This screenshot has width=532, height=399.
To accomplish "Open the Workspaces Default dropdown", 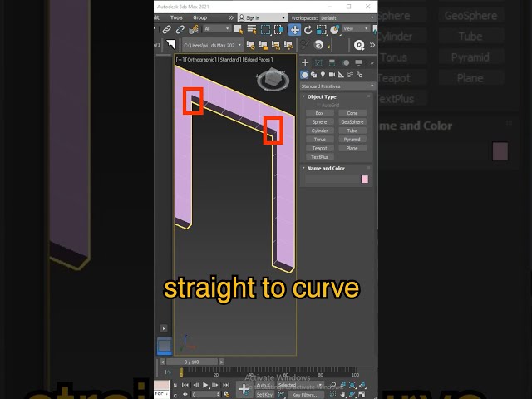I will (347, 18).
